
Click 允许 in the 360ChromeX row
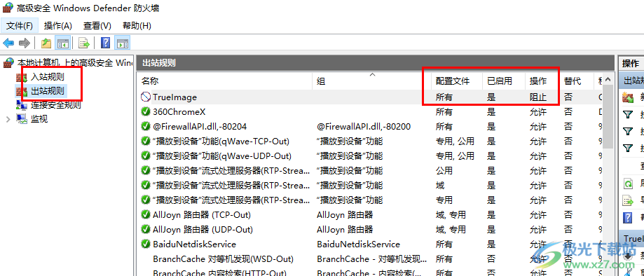point(538,111)
